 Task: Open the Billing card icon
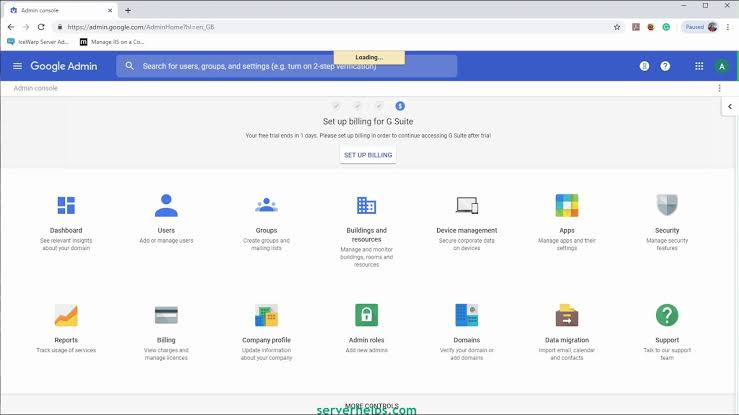pyautogui.click(x=166, y=316)
